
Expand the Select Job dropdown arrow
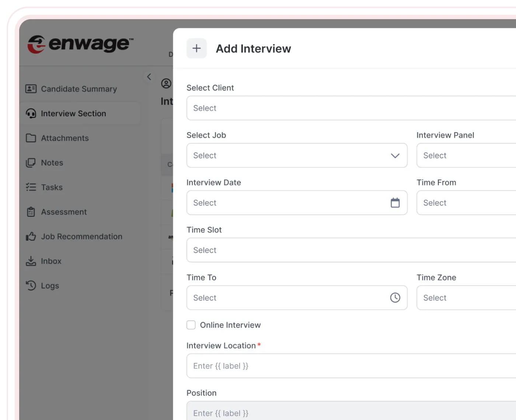point(395,155)
